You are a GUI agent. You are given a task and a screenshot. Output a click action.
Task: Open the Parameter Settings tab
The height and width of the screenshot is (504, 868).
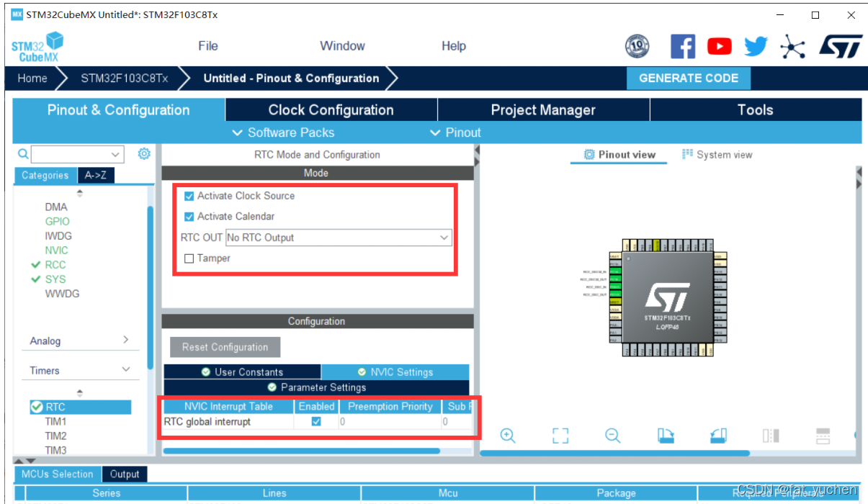(316, 387)
